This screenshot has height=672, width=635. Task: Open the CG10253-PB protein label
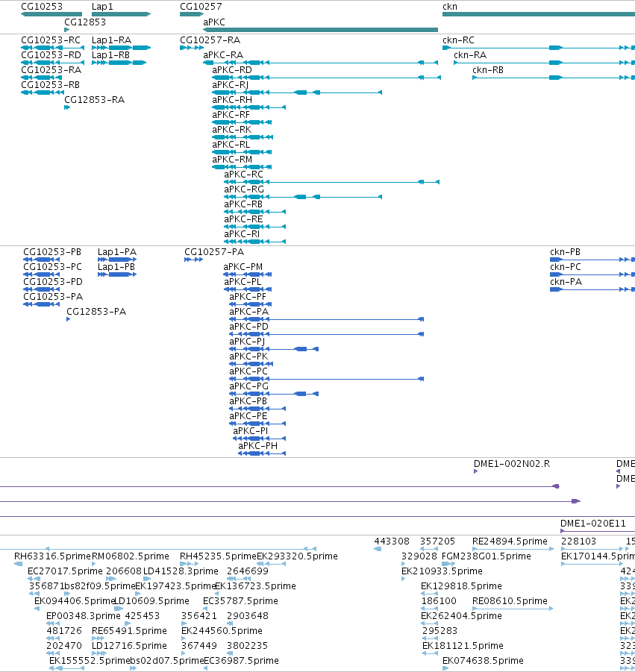(x=52, y=252)
